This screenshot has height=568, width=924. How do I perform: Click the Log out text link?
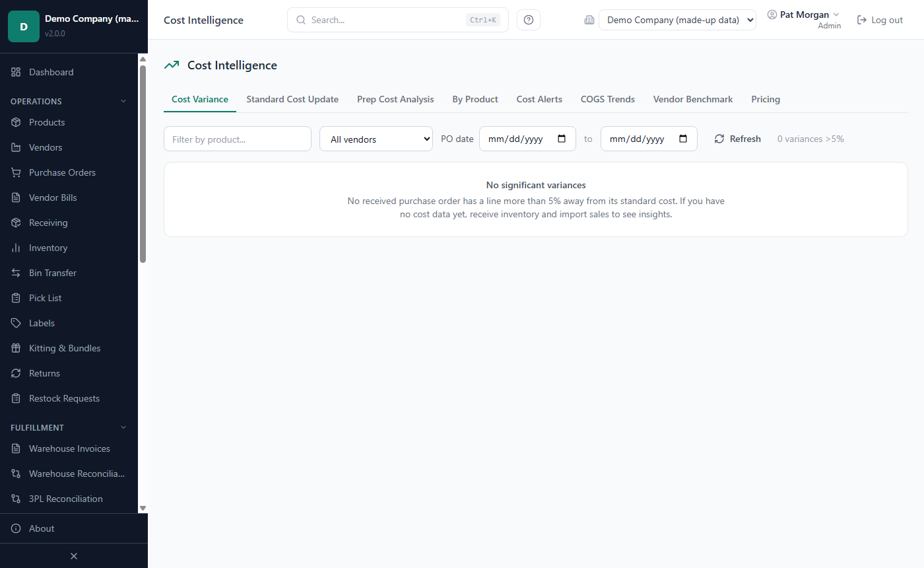[887, 20]
